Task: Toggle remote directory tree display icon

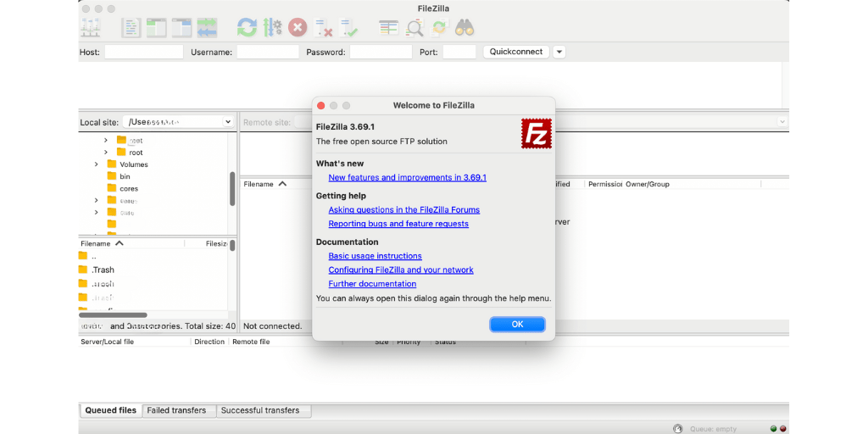Action: point(181,28)
